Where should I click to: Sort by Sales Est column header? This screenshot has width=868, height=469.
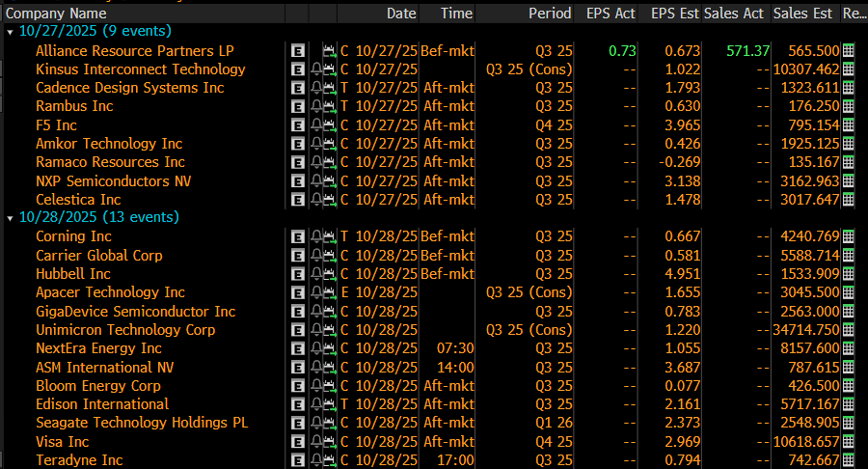click(x=802, y=14)
